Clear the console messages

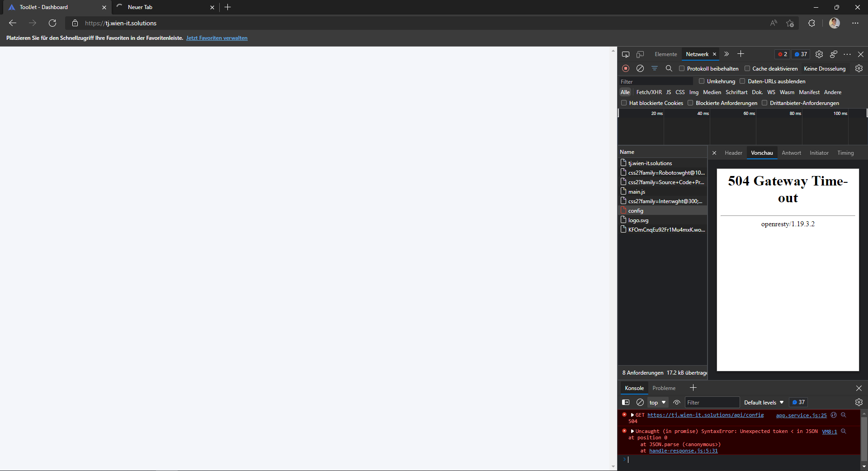coord(640,402)
